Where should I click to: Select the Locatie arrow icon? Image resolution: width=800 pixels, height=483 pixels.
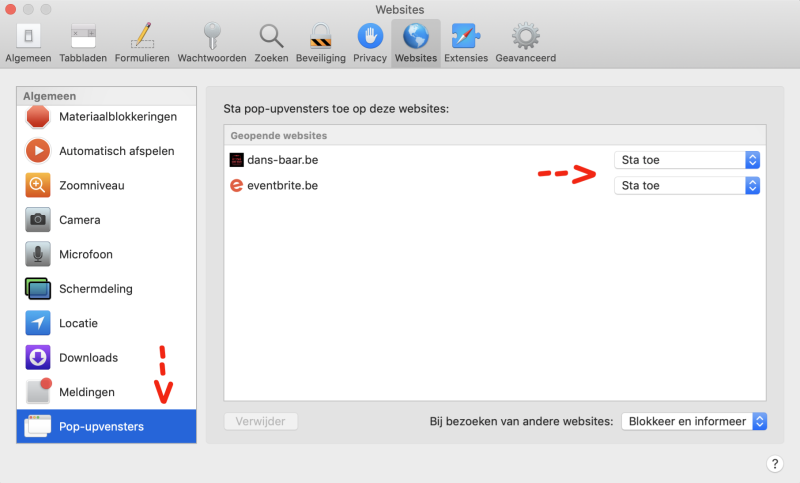pyautogui.click(x=38, y=323)
